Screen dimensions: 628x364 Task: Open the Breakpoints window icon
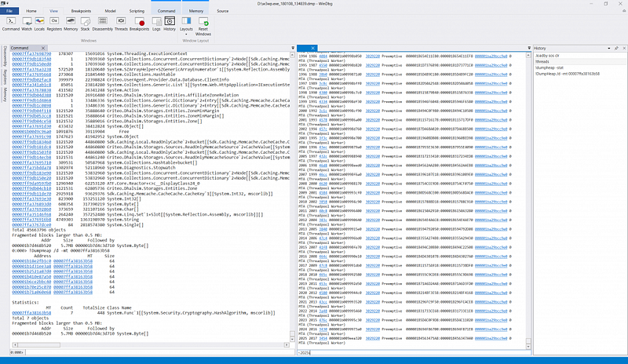click(140, 24)
